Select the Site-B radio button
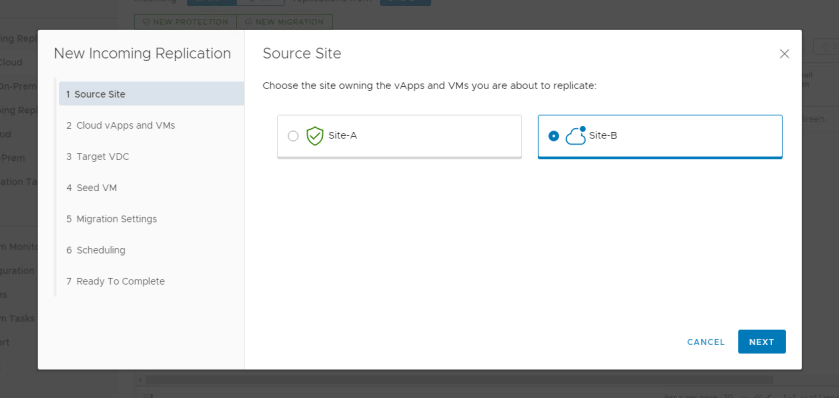This screenshot has width=839, height=398. pyautogui.click(x=554, y=136)
